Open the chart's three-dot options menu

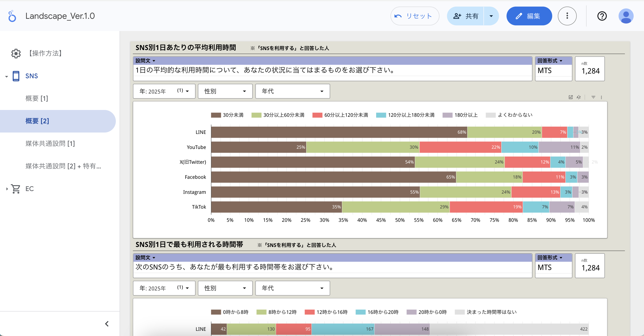(601, 97)
